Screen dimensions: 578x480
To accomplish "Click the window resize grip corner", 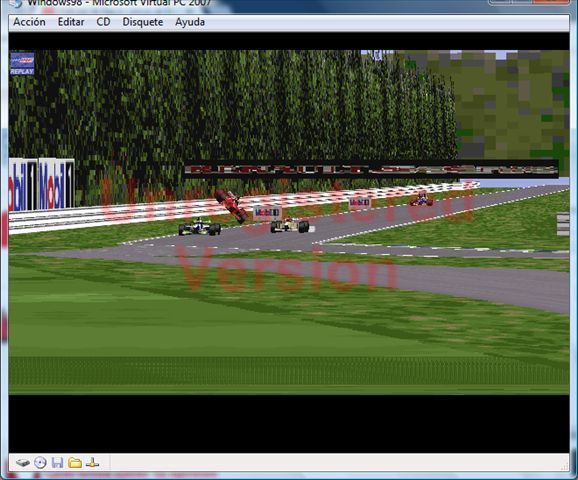I will [x=565, y=466].
